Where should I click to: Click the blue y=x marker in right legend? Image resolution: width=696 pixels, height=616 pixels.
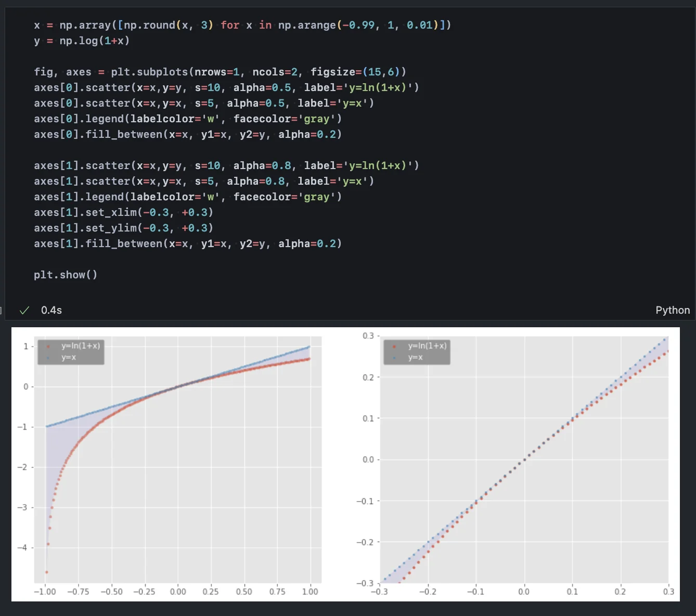(394, 358)
